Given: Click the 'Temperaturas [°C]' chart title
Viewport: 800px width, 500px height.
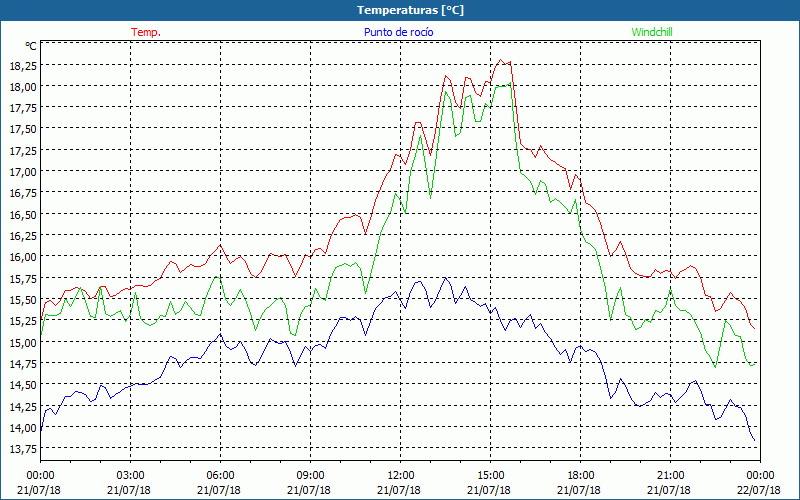Looking at the screenshot, I should pos(410,10).
